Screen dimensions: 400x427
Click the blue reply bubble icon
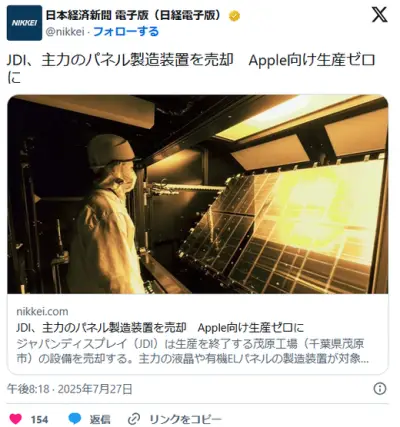point(75,419)
